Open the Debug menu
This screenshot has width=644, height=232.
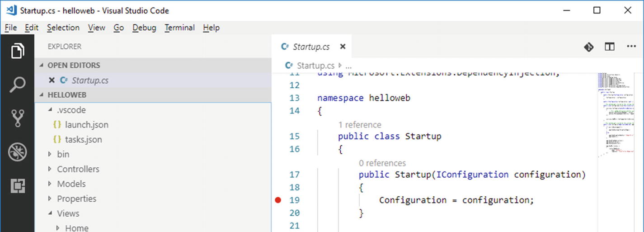pyautogui.click(x=144, y=28)
